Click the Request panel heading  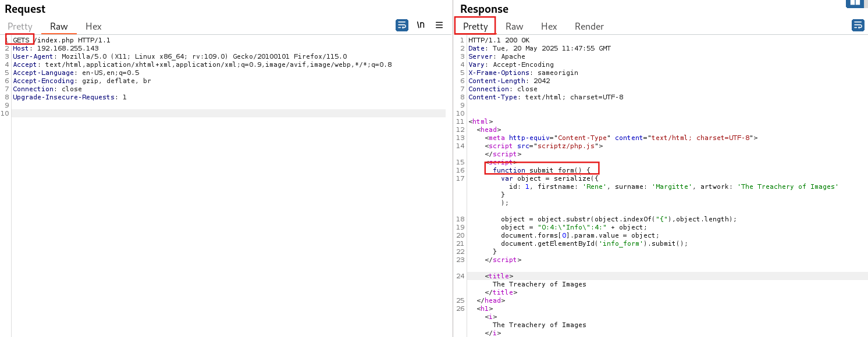pos(25,9)
